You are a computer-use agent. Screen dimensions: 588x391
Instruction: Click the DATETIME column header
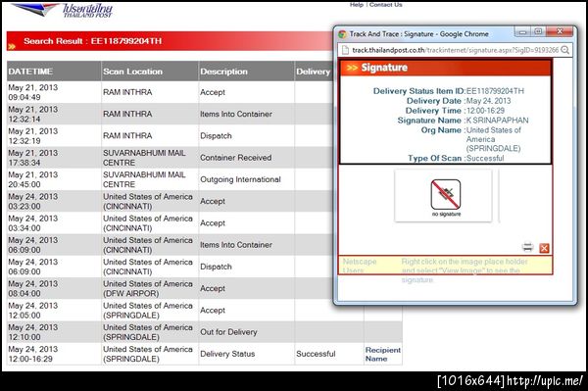54,72
